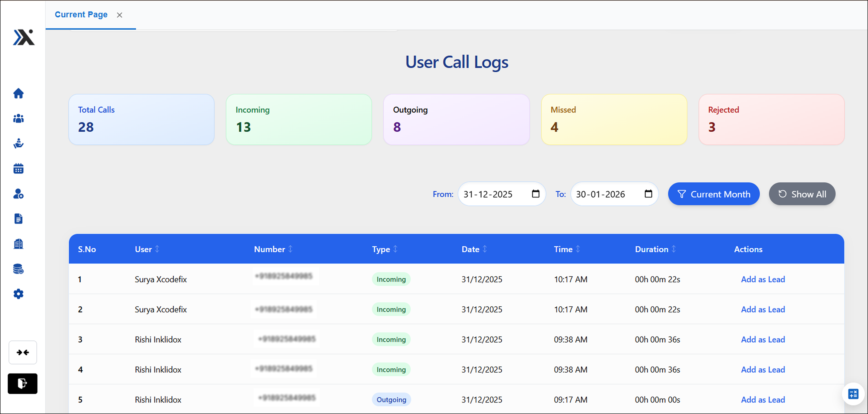
Task: Open the calendar sidebar icon
Action: coord(19,169)
